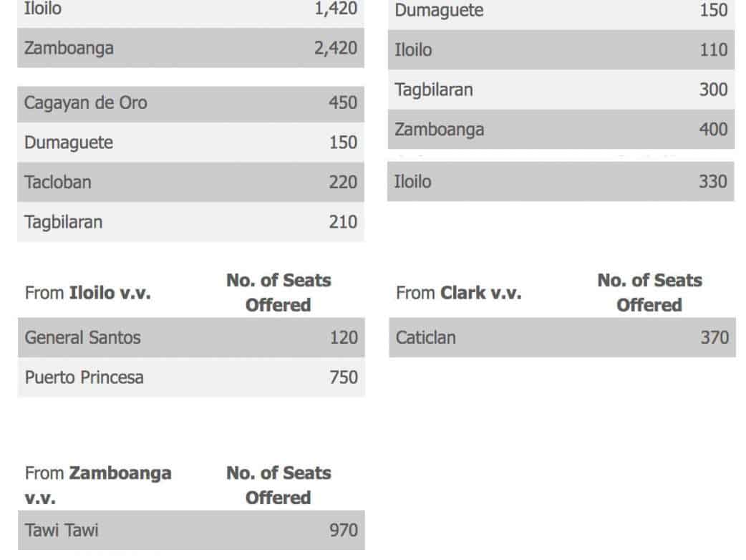Viewport: 746px width, 560px height.
Task: Click the "From Clark v.v." table header
Action: click(459, 293)
